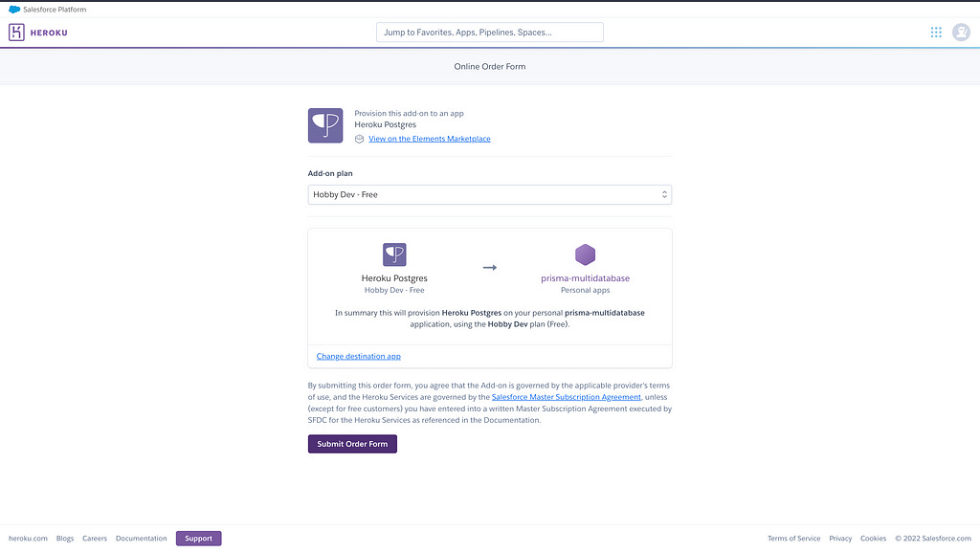Click the Salesforce Platform label
Viewport: 980px width, 552px height.
55,10
